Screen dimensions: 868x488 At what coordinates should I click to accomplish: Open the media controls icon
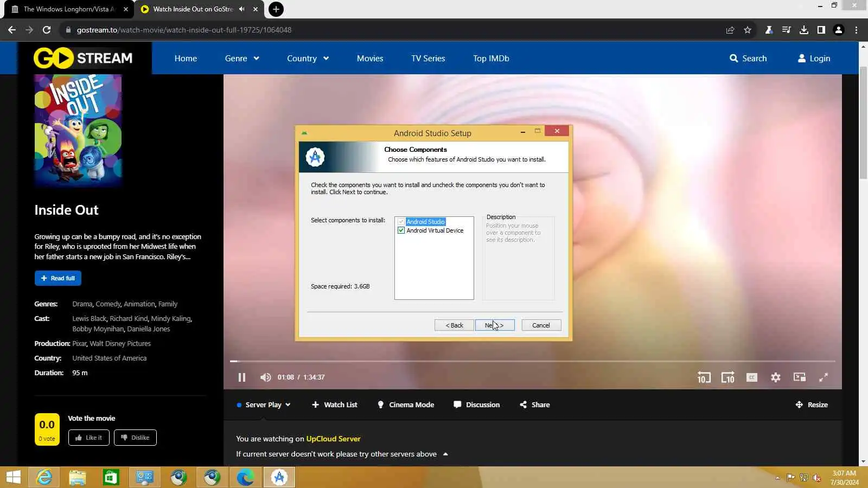786,30
